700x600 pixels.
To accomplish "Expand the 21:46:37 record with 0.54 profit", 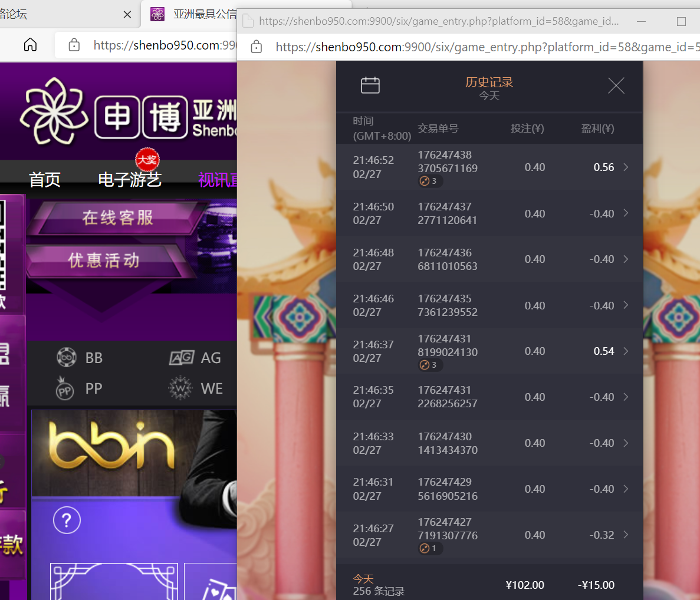I will coord(626,351).
